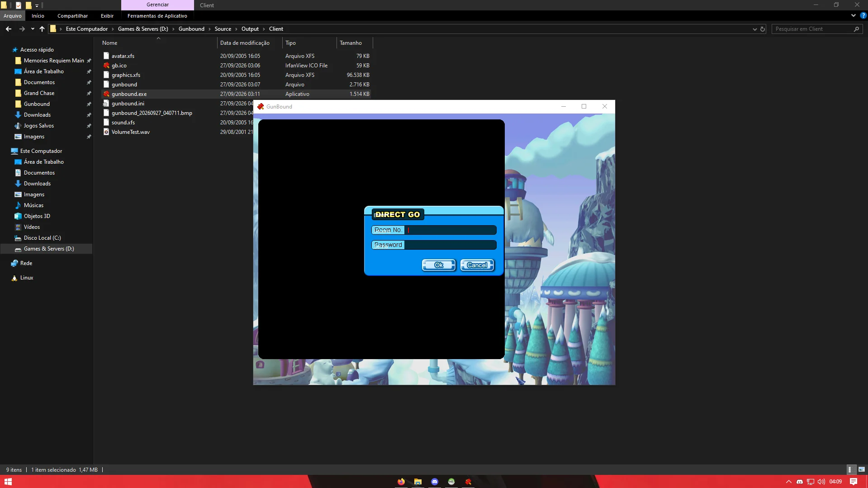
Task: Select the Gerenciar contextual tab
Action: pyautogui.click(x=157, y=5)
